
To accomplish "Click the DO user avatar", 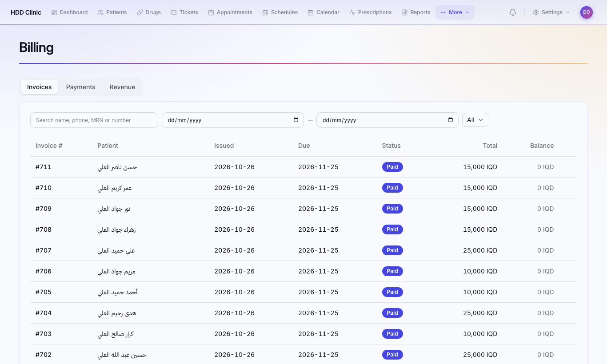I will (587, 12).
